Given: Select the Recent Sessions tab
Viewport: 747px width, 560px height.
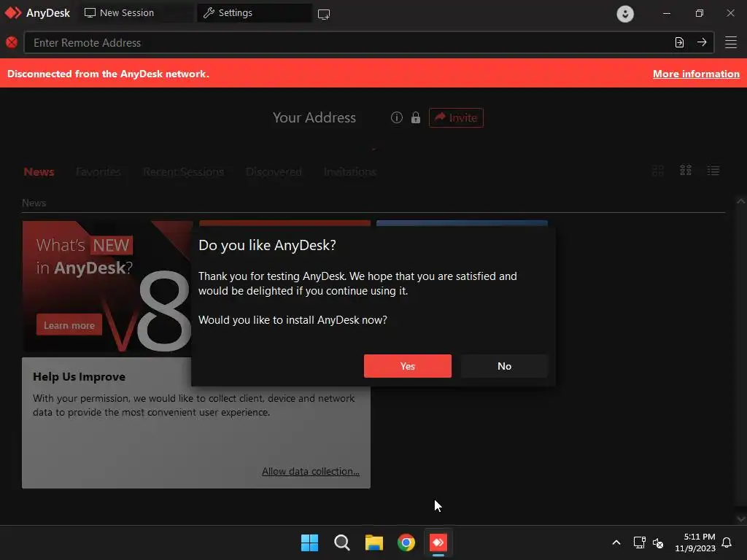Looking at the screenshot, I should pyautogui.click(x=183, y=172).
